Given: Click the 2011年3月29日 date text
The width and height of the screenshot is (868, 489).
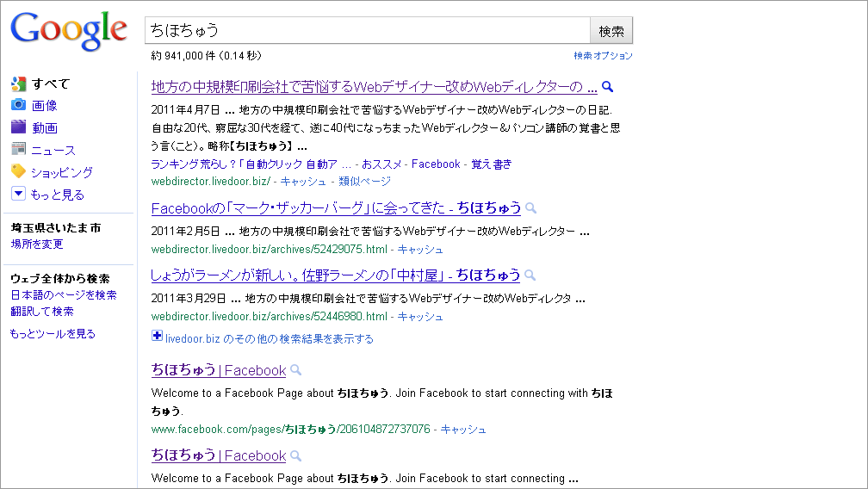Looking at the screenshot, I should click(189, 299).
